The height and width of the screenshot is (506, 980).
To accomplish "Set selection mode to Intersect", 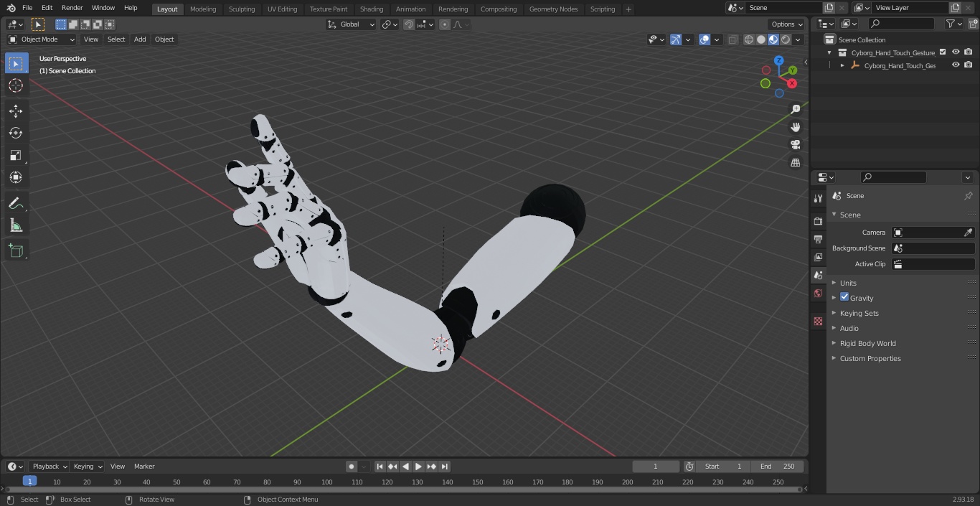I will 110,24.
